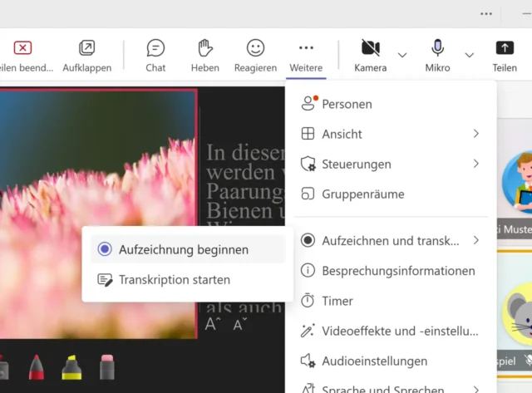Expand the Mikro options chevron
This screenshot has height=393, width=532.
tap(469, 55)
